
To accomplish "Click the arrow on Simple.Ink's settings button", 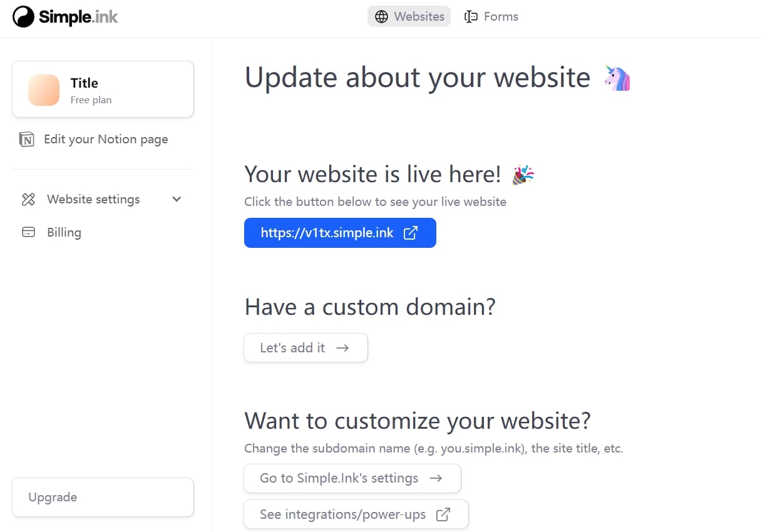I will (x=436, y=478).
